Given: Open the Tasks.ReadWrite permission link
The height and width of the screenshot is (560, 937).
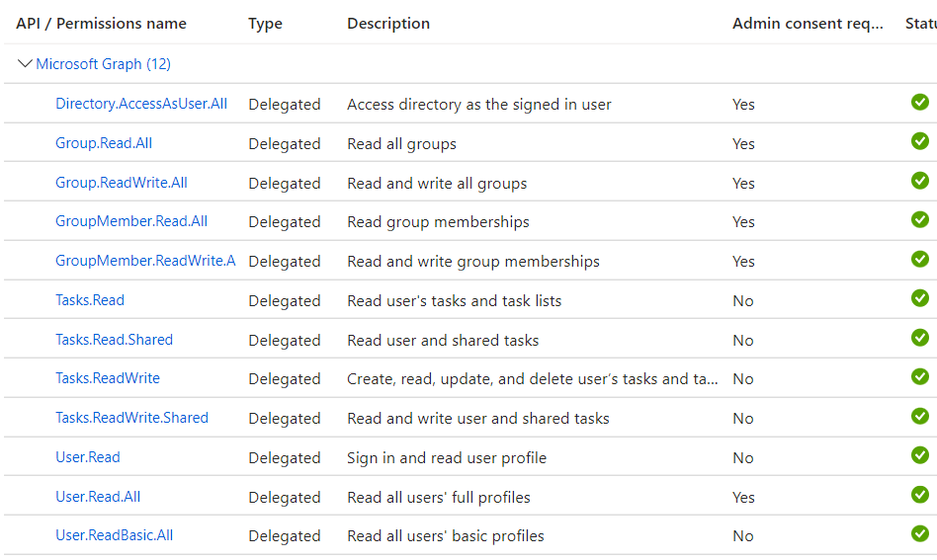Looking at the screenshot, I should pos(108,378).
